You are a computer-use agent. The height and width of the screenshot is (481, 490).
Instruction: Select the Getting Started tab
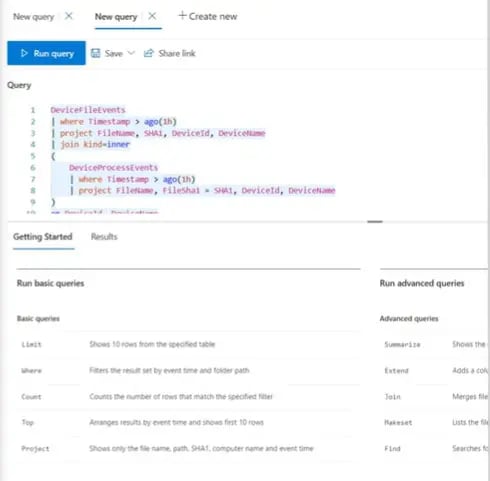pyautogui.click(x=43, y=237)
